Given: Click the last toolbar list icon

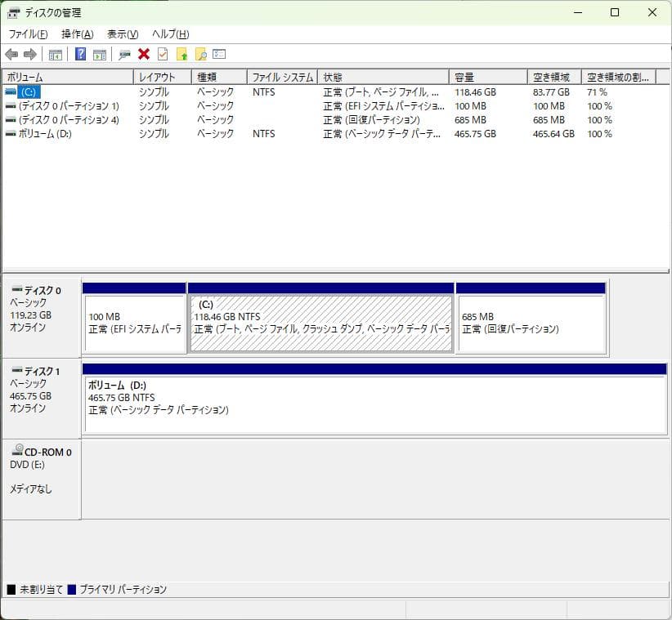Looking at the screenshot, I should tap(219, 55).
